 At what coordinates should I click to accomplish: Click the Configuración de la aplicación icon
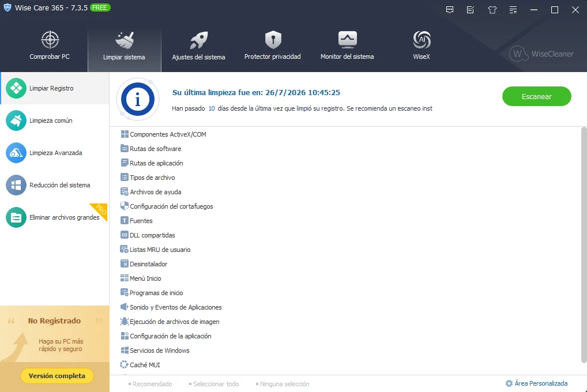(125, 336)
